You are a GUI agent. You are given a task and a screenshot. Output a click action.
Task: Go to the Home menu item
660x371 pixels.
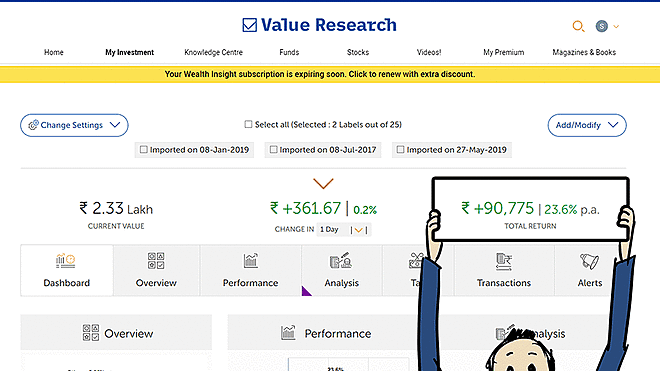pyautogui.click(x=54, y=52)
